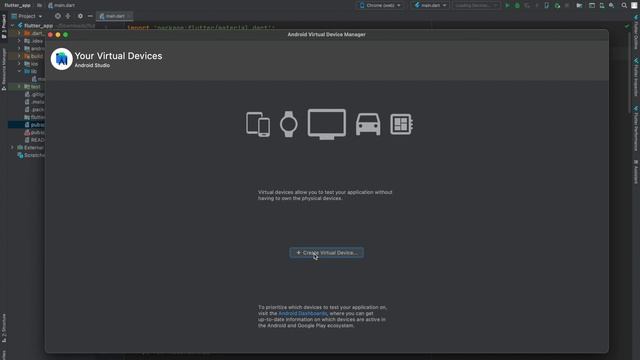Image resolution: width=640 pixels, height=360 pixels.
Task: Click the main.dart breadcrumb in the navigation bar
Action: click(x=61, y=5)
